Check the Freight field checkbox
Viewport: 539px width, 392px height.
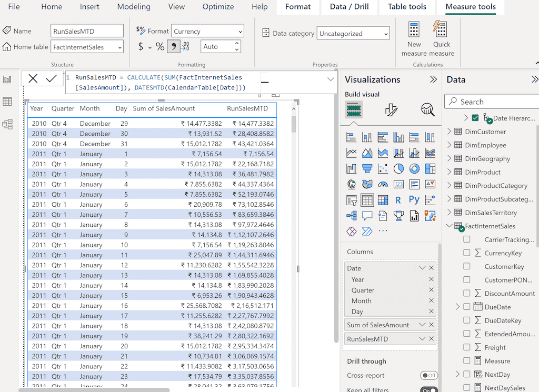tap(467, 347)
